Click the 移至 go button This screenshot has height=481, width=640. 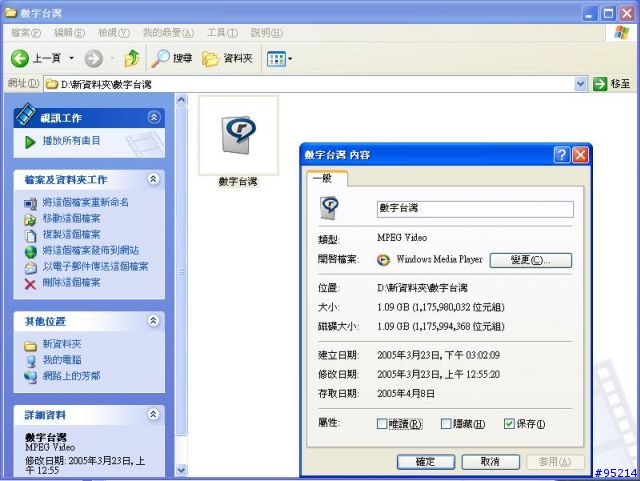[x=611, y=84]
